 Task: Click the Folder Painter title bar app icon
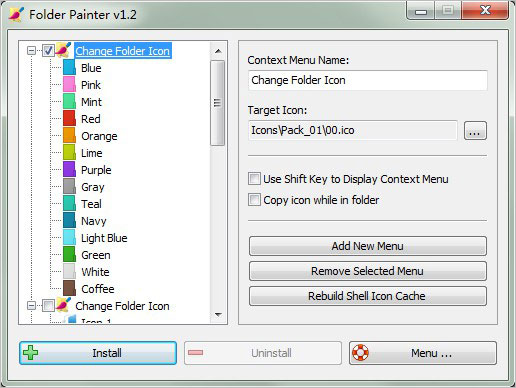click(16, 14)
